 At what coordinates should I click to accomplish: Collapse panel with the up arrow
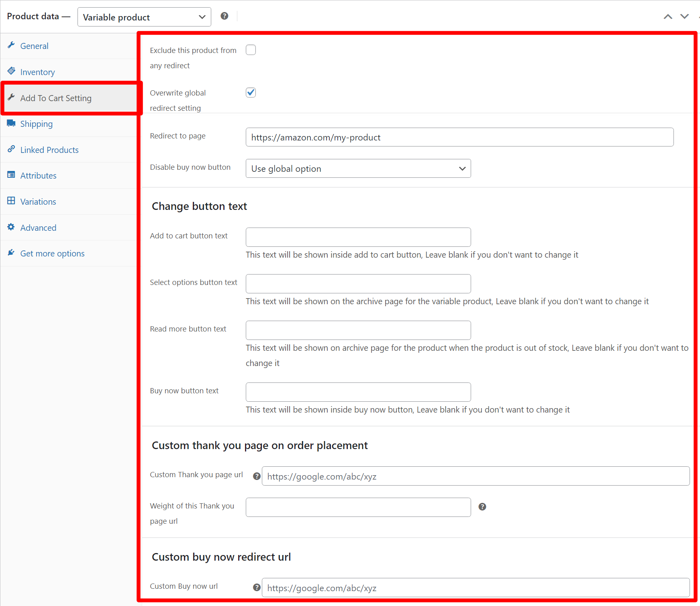click(x=668, y=16)
